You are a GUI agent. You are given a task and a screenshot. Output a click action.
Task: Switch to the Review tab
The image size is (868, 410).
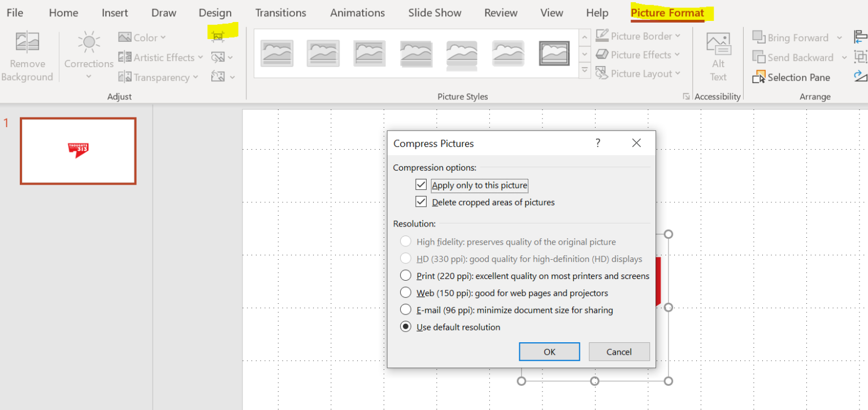501,12
